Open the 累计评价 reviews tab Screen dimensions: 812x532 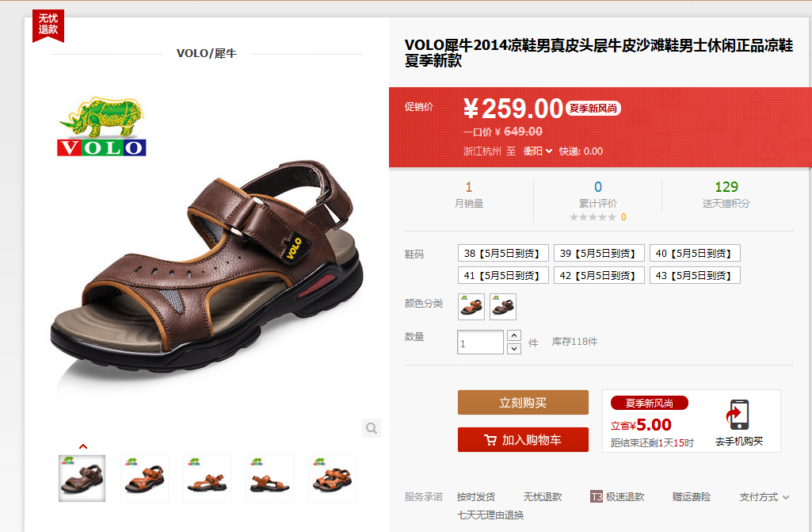(x=597, y=194)
